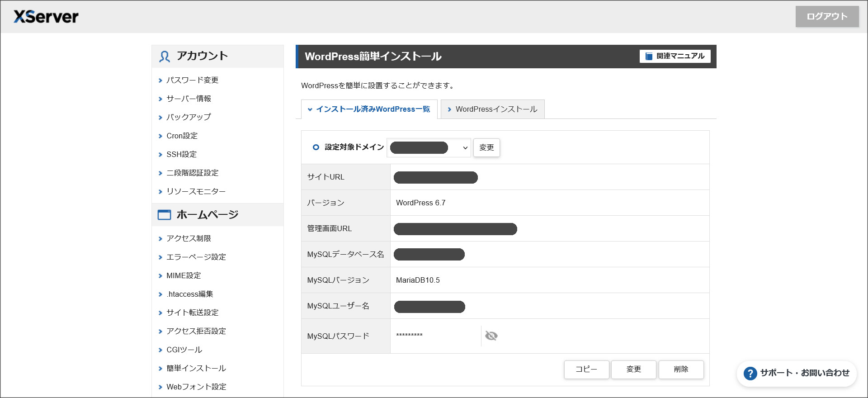Screen dimensions: 868x398
Task: Switch to WordPressインストール tab
Action: (x=492, y=109)
